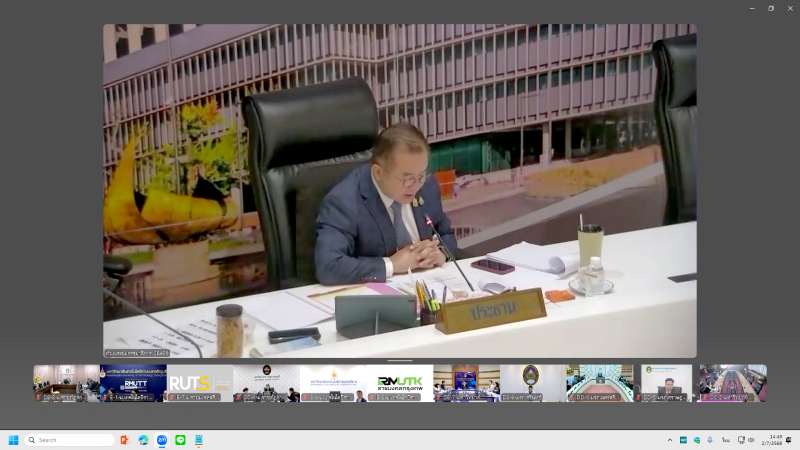The height and width of the screenshot is (450, 800).
Task: Select the RMUTK participant thumbnail
Action: click(400, 383)
